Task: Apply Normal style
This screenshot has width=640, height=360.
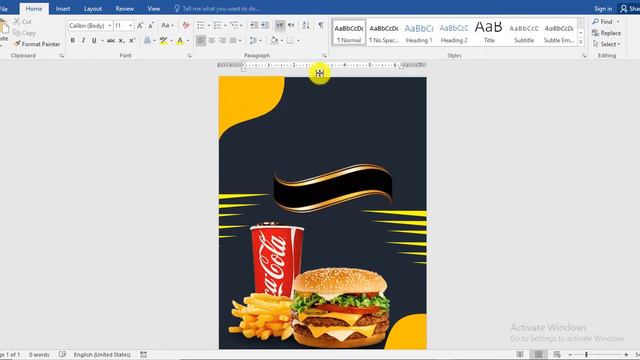Action: coord(349,32)
